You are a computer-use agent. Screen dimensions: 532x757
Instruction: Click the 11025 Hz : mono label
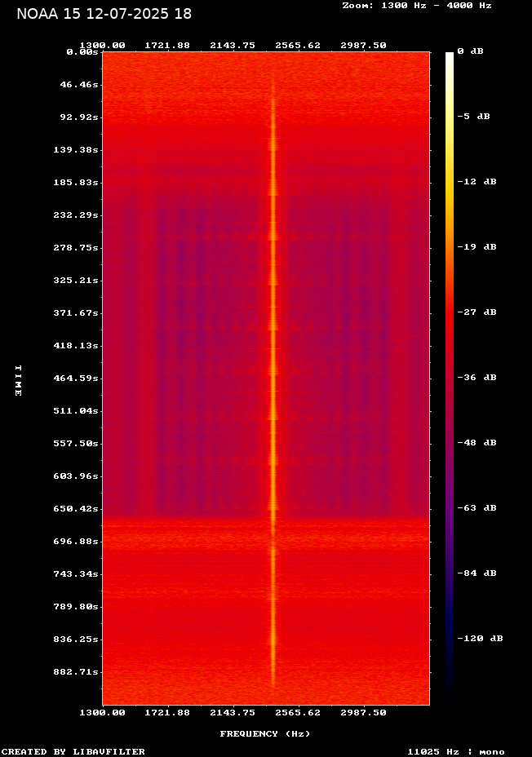pyautogui.click(x=456, y=751)
